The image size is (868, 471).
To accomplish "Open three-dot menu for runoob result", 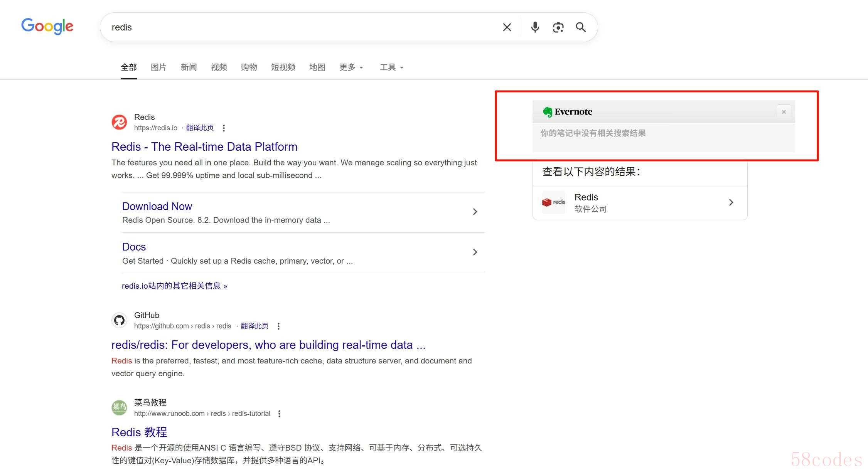I will pyautogui.click(x=279, y=414).
